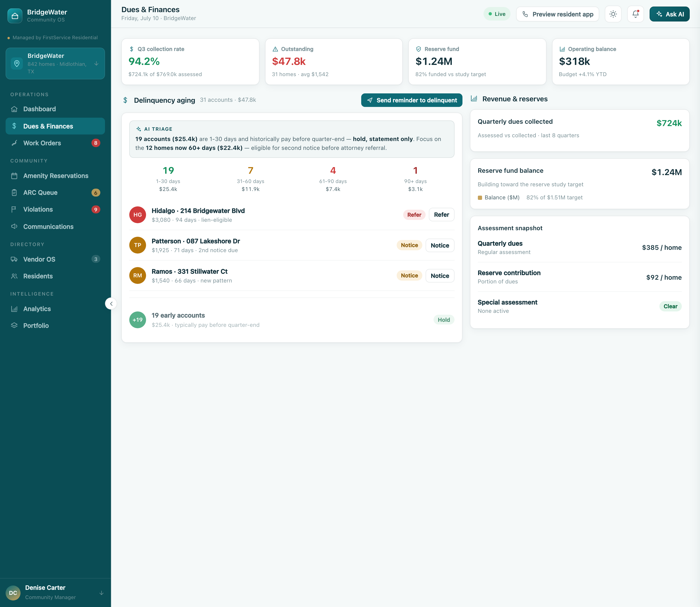Image resolution: width=700 pixels, height=607 pixels.
Task: Click the 31-60 days bucket showing 7
Action: coord(251,179)
